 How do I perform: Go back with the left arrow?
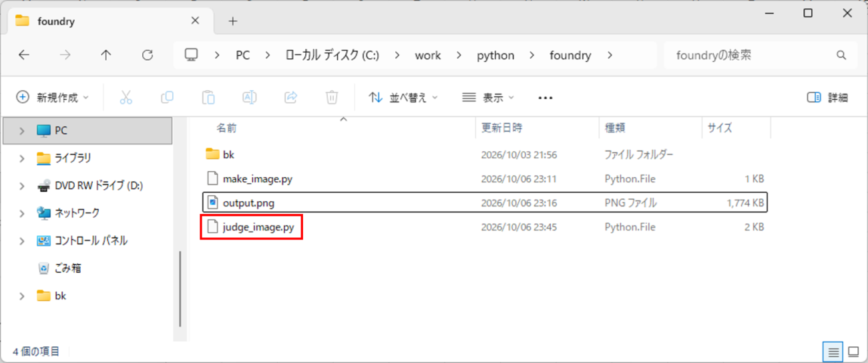coord(24,55)
